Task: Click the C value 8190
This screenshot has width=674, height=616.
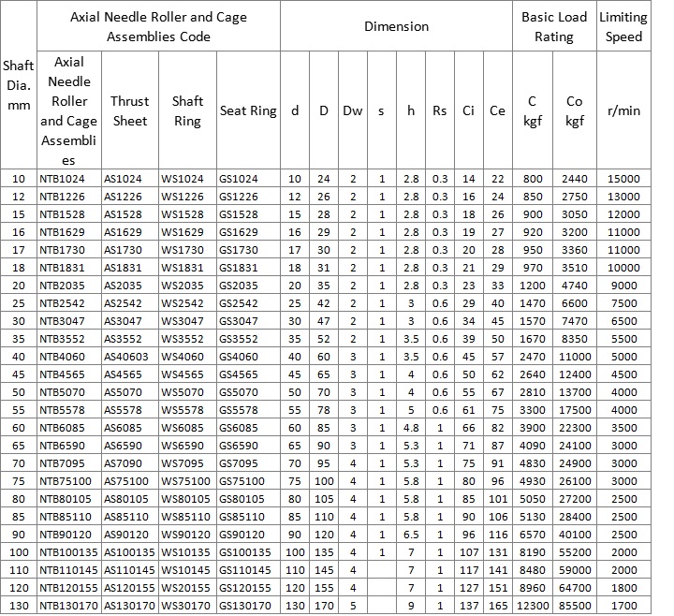Action: click(x=532, y=552)
